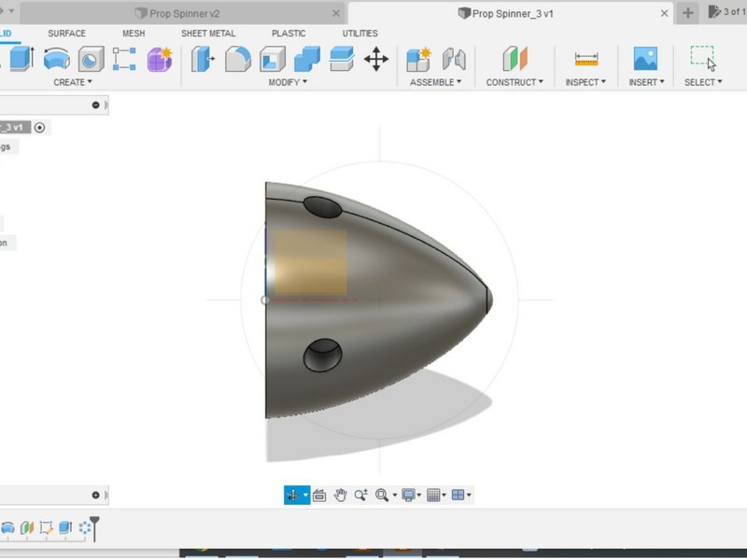Select the Extrude tool in Create
The height and width of the screenshot is (560, 747).
[x=21, y=59]
